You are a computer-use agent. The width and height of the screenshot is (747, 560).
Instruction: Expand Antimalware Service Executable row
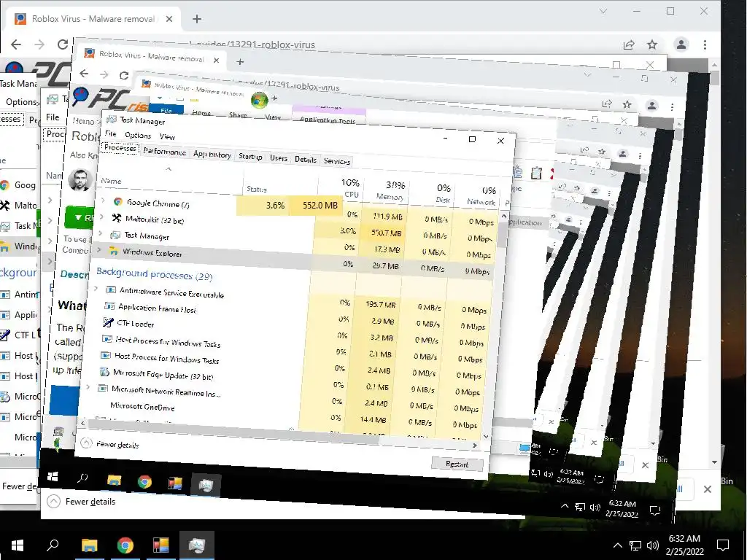[x=96, y=288]
